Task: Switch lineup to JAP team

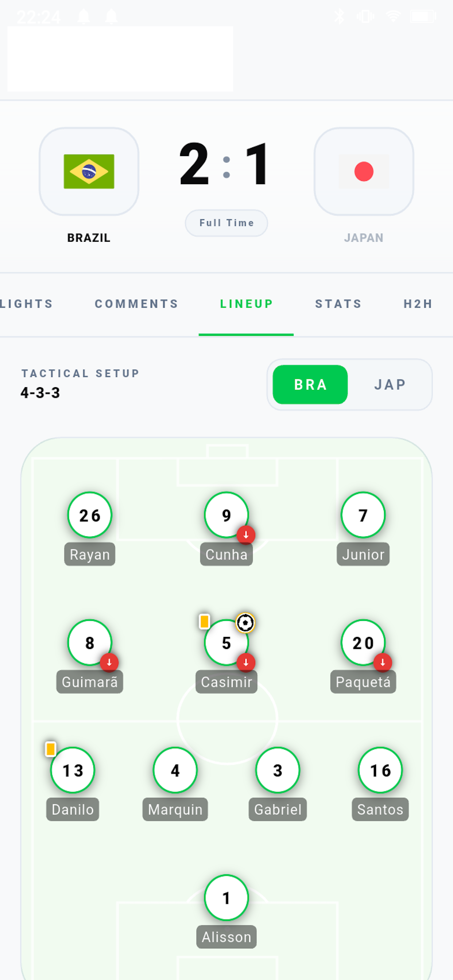Action: pos(390,385)
